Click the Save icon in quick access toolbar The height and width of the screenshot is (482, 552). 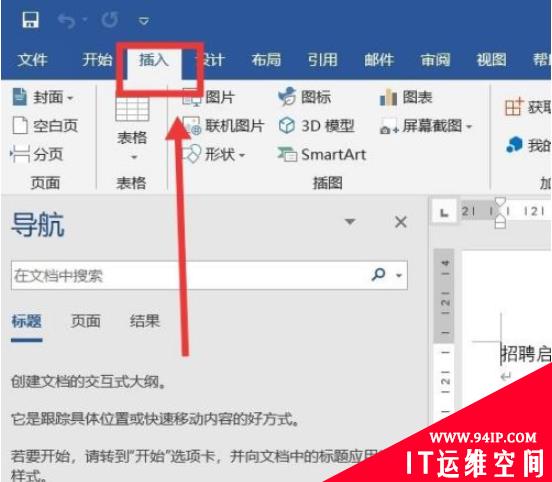[x=30, y=20]
